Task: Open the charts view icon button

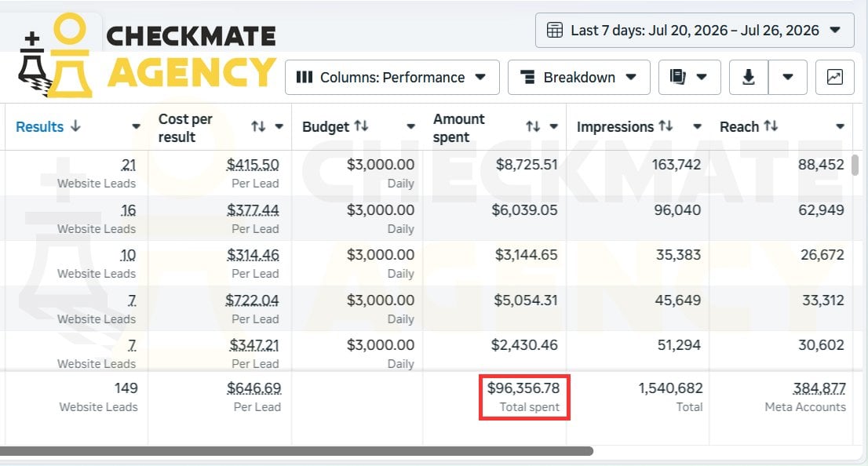Action: (x=834, y=77)
